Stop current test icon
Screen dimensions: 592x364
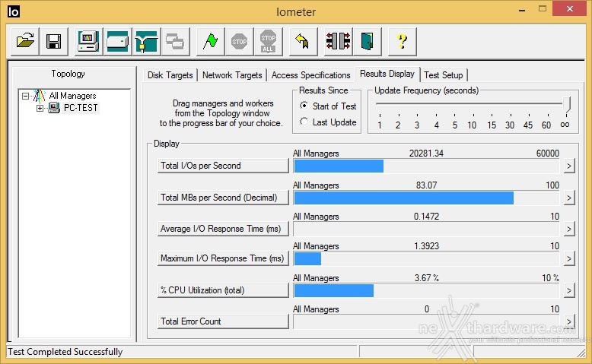pos(239,41)
